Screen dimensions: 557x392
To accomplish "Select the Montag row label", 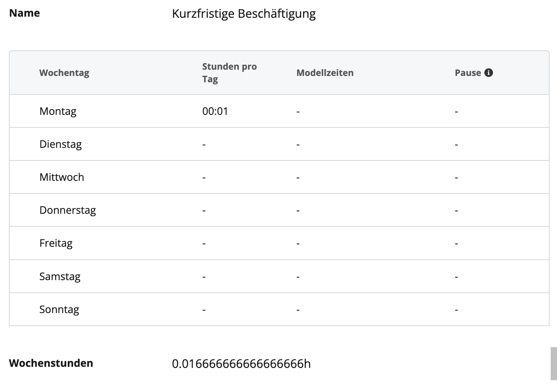I will click(58, 111).
